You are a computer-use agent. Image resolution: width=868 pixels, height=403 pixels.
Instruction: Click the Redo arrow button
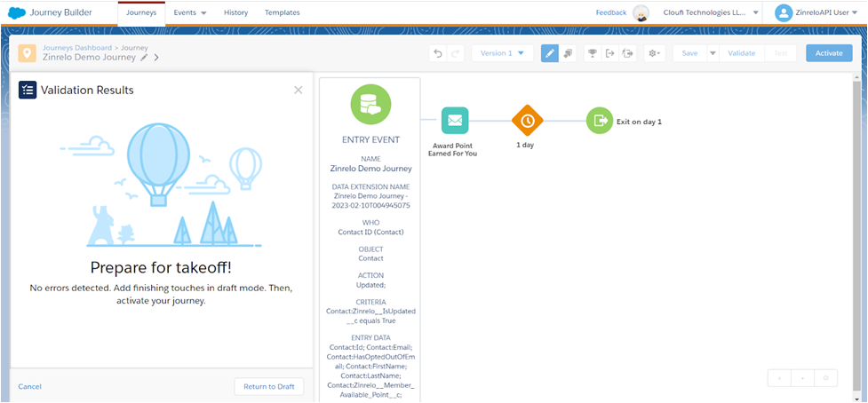tap(456, 53)
